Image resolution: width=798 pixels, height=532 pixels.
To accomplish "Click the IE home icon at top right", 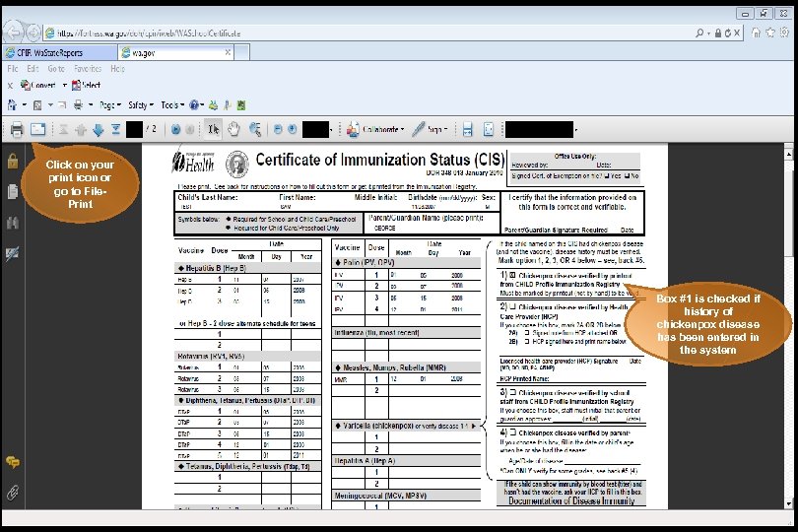I will pos(757,33).
